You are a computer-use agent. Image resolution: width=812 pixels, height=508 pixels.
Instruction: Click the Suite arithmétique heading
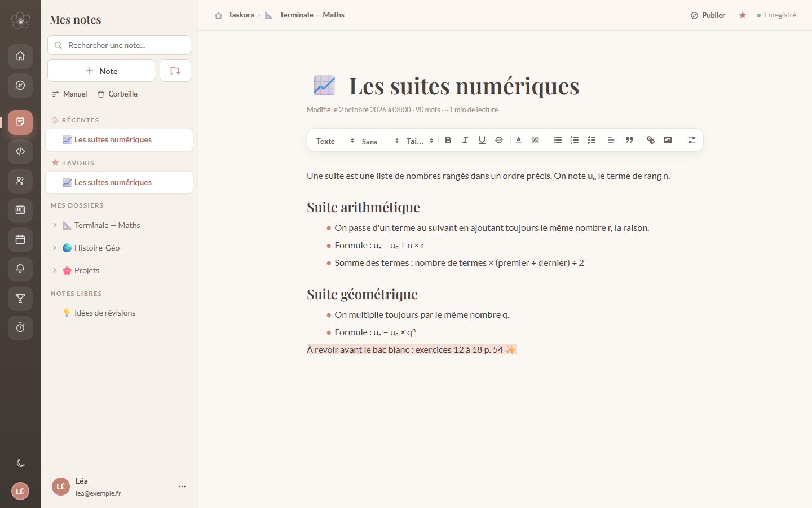tap(363, 207)
